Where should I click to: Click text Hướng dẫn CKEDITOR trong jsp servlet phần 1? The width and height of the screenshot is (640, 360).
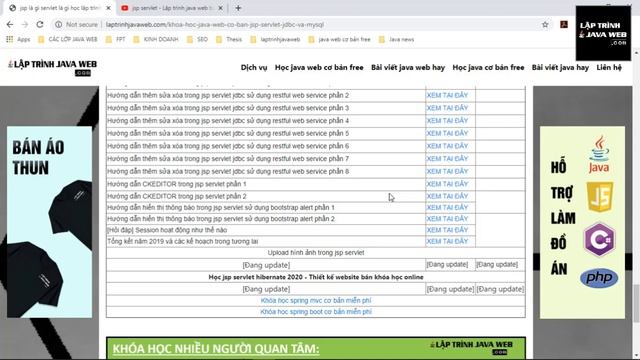[177, 184]
